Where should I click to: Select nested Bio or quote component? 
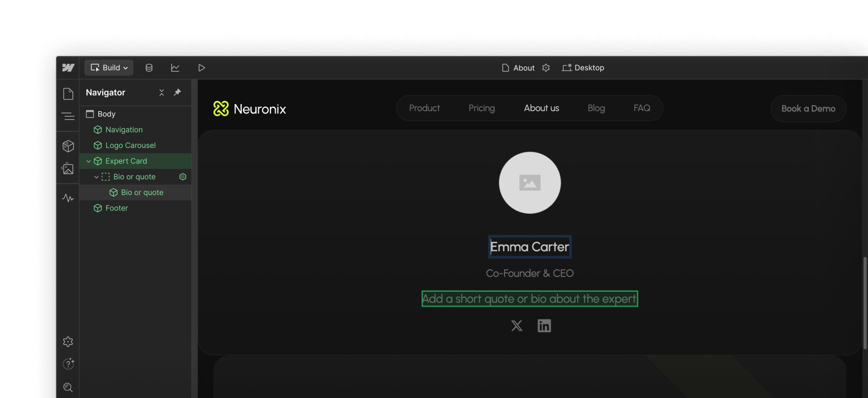[135, 192]
